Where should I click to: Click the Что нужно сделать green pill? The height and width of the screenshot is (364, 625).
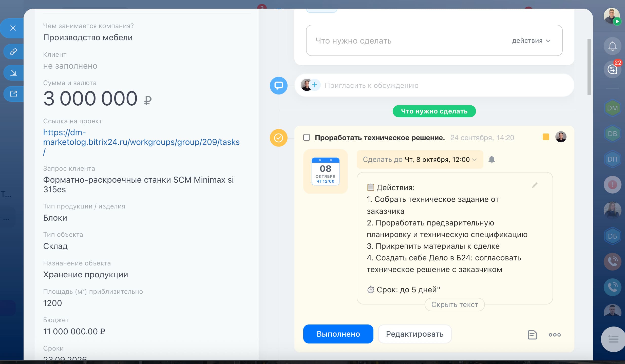pos(434,111)
